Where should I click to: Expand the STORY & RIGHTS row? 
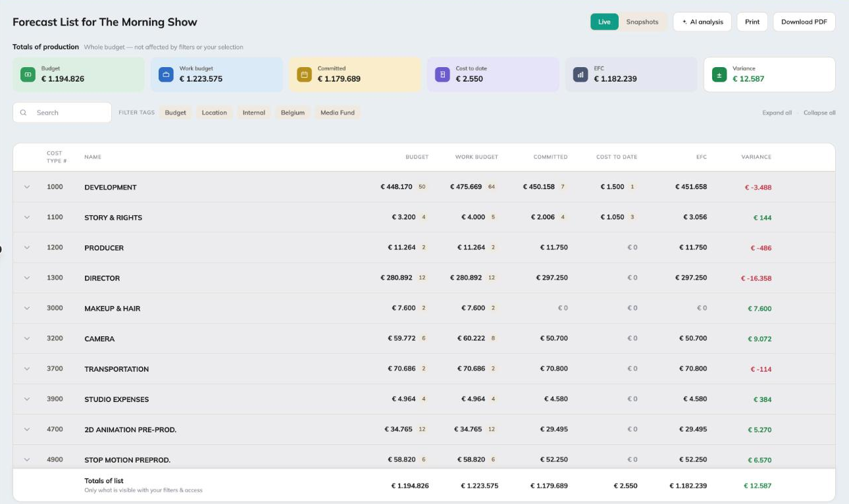pos(27,217)
